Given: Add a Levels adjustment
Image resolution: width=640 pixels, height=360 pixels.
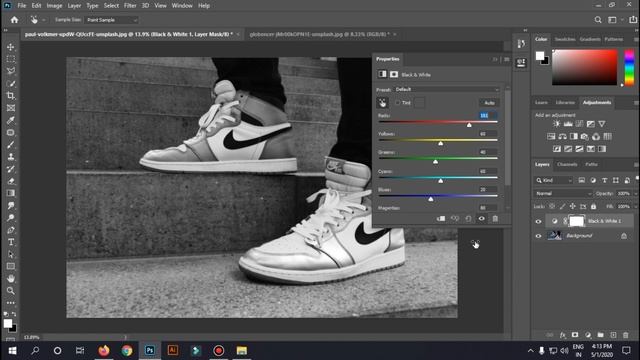Looking at the screenshot, I should coord(568,124).
